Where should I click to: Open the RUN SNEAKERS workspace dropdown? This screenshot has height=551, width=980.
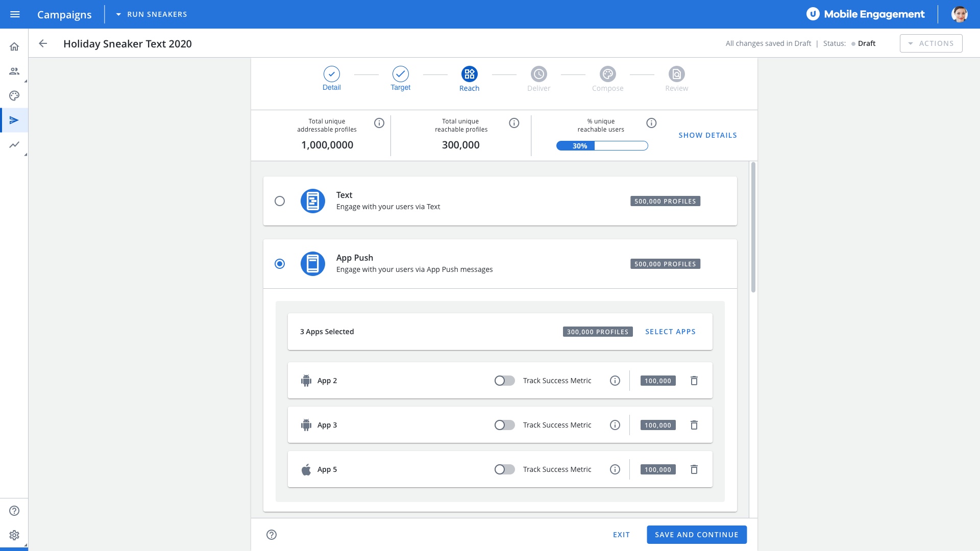pyautogui.click(x=151, y=14)
